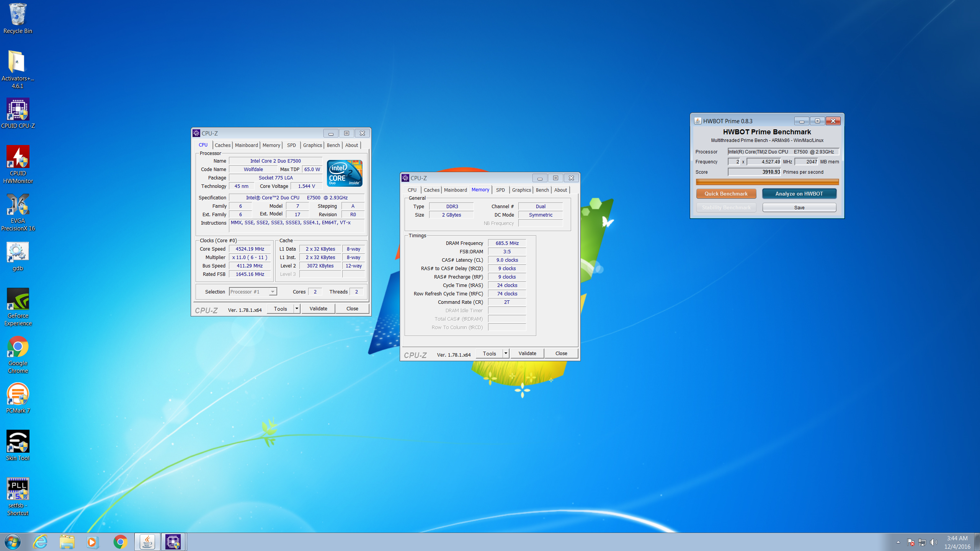Launch PCMark 7 desktop shortcut
The height and width of the screenshot is (551, 980).
tap(18, 398)
